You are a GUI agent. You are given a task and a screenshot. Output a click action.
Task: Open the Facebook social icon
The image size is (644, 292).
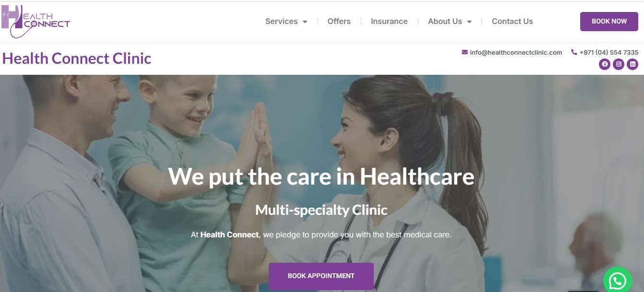point(605,64)
